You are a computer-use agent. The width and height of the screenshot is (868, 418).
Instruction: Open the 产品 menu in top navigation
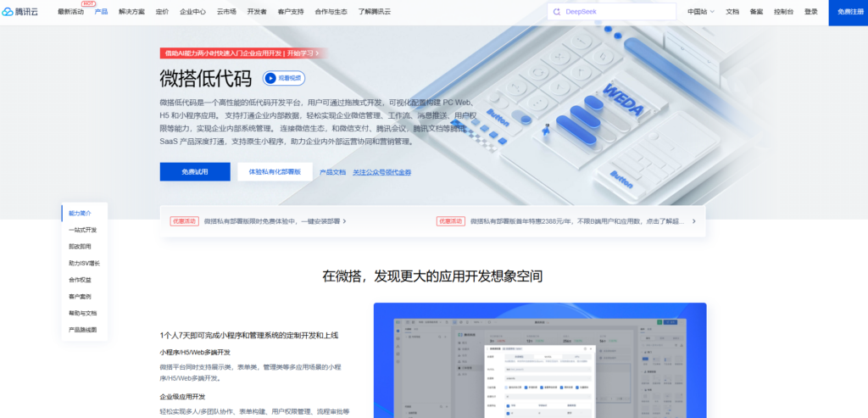pyautogui.click(x=101, y=12)
